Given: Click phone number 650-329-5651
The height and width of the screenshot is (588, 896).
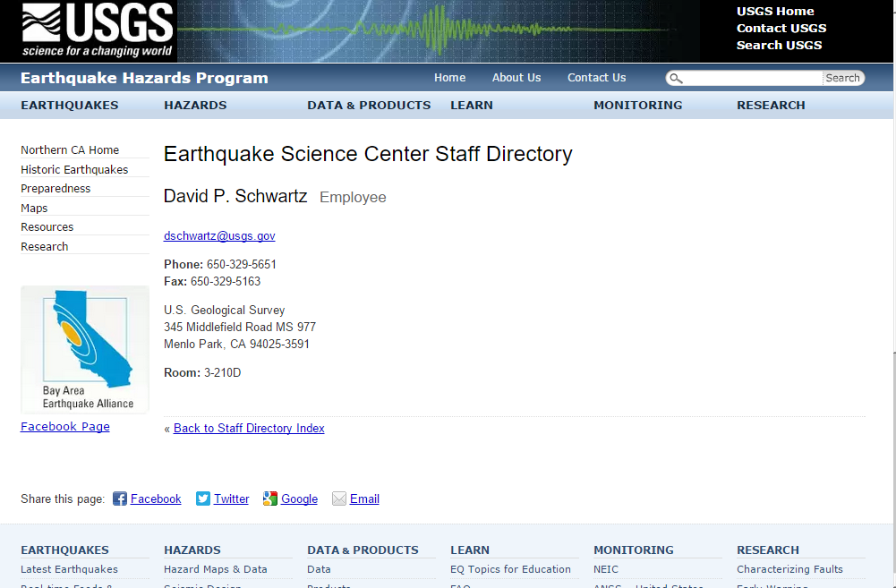Looking at the screenshot, I should coord(241,265).
